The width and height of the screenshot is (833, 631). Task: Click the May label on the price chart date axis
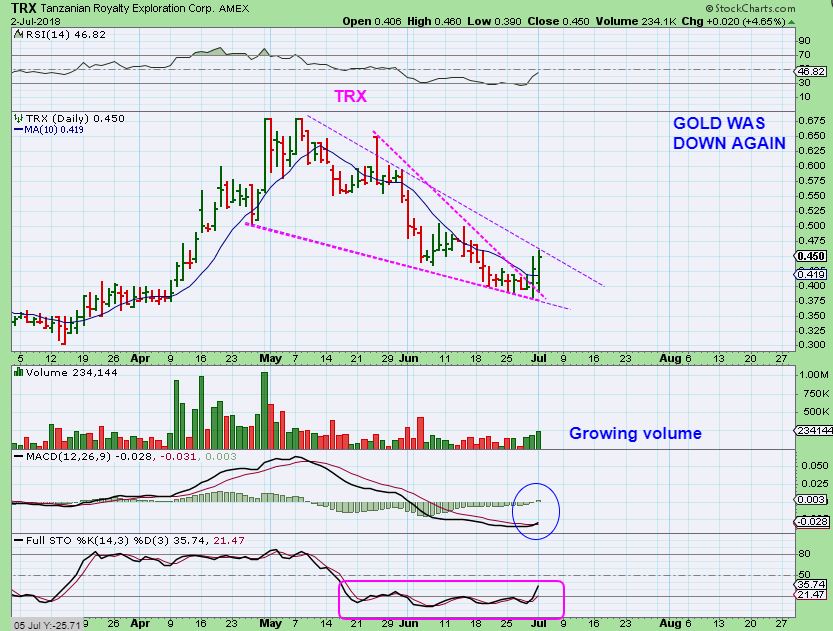tap(270, 359)
